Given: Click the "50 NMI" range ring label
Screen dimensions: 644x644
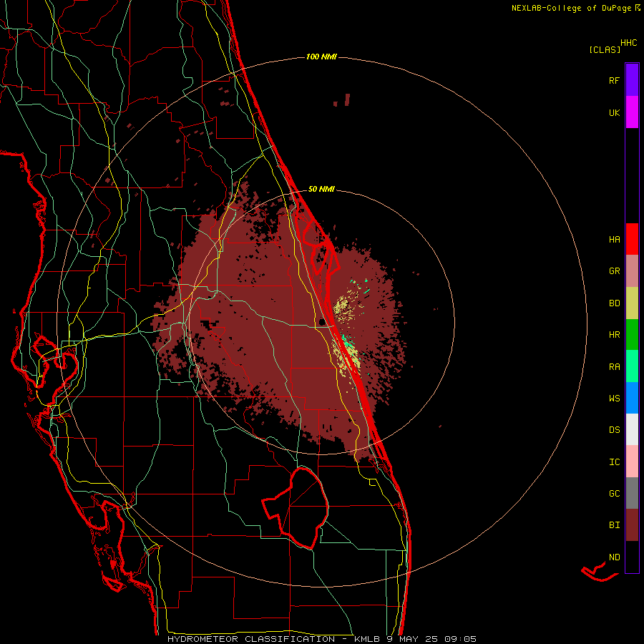Looking at the screenshot, I should 321,189.
